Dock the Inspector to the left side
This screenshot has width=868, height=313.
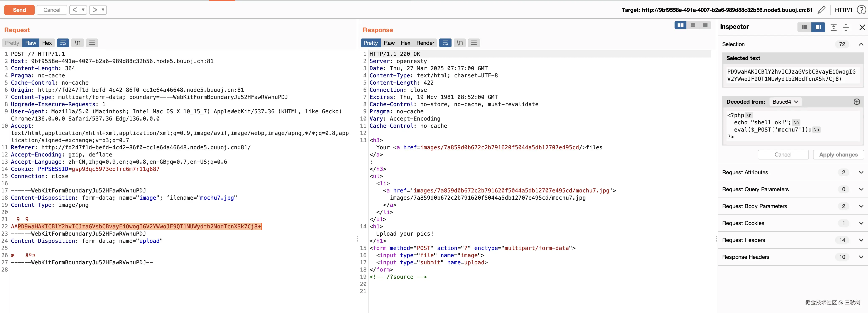804,27
